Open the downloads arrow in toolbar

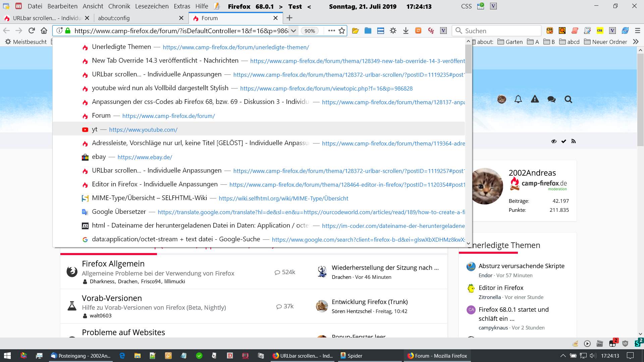pyautogui.click(x=406, y=31)
